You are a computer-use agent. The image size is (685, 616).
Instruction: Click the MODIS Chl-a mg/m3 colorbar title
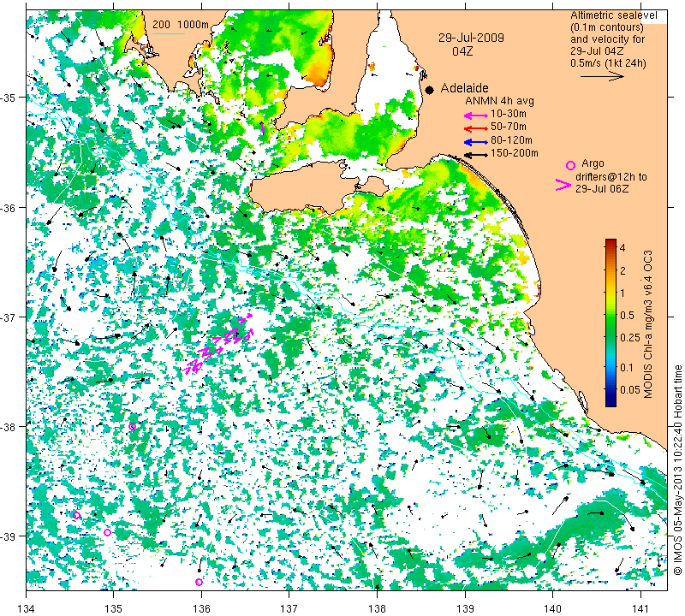[648, 324]
